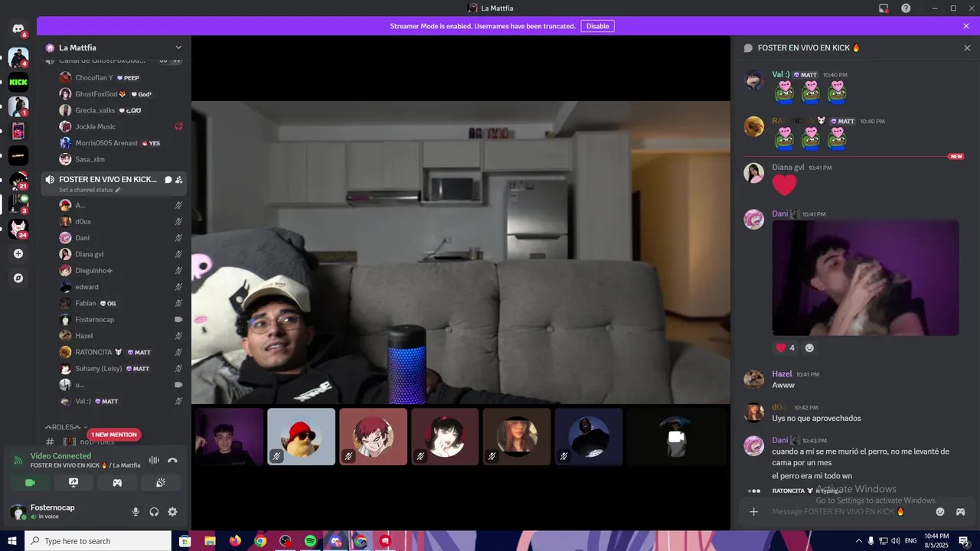Image resolution: width=980 pixels, height=551 pixels.
Task: Open the KICK server icon
Action: point(18,82)
